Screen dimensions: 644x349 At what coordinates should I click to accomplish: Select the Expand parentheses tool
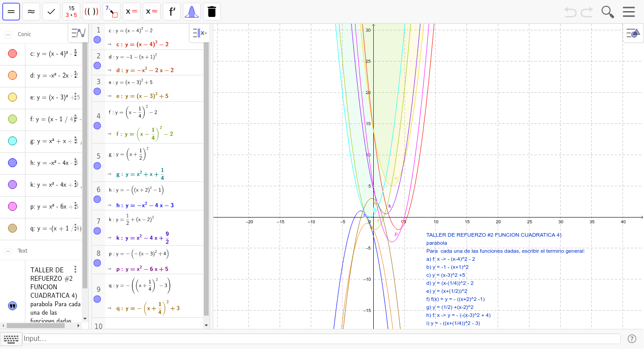tap(91, 12)
